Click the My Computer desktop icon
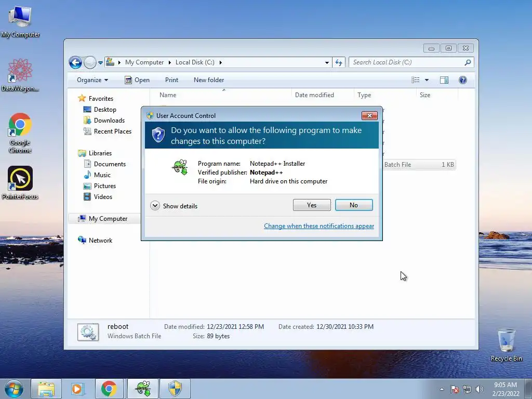532x399 pixels. [20, 21]
